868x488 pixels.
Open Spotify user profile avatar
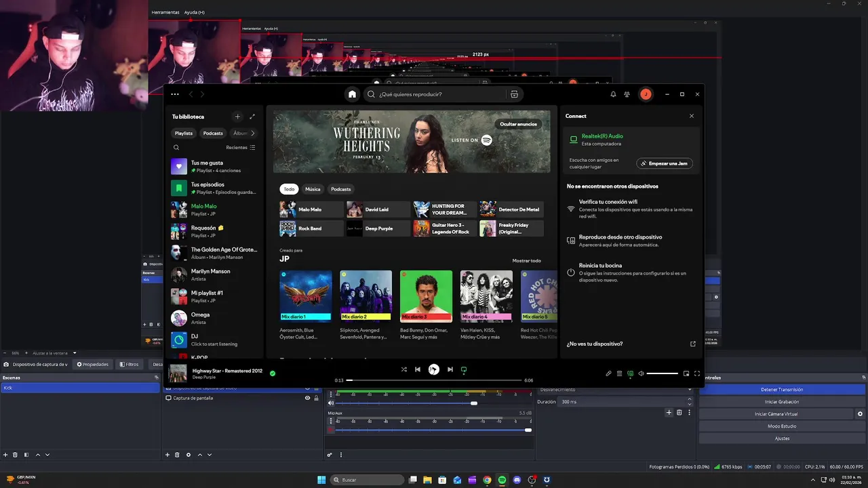click(646, 94)
